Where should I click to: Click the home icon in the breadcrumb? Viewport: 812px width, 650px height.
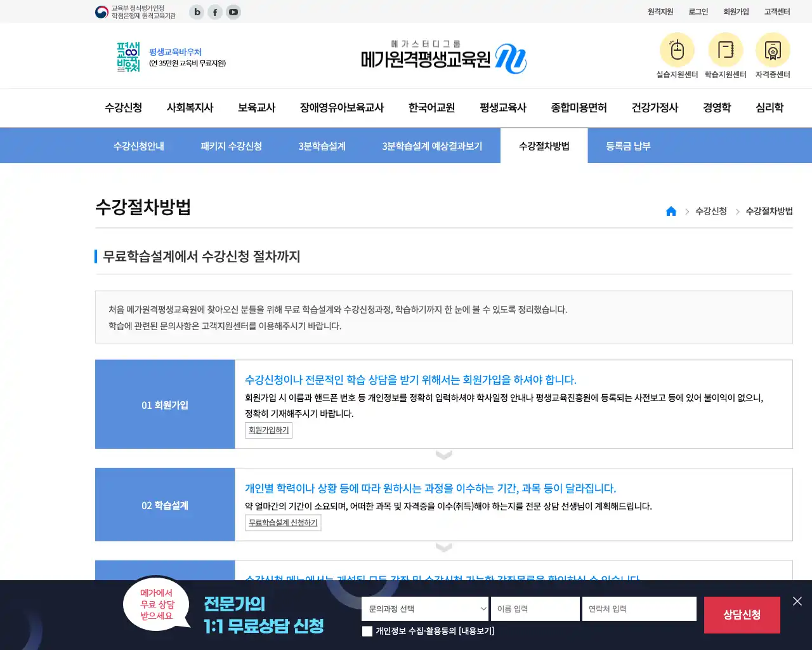coord(671,211)
